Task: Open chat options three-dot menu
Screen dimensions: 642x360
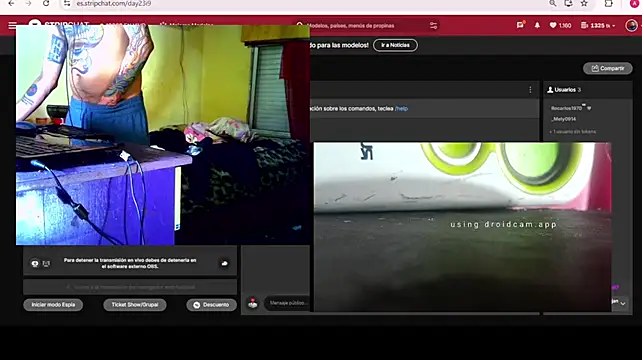Action: coord(530,90)
